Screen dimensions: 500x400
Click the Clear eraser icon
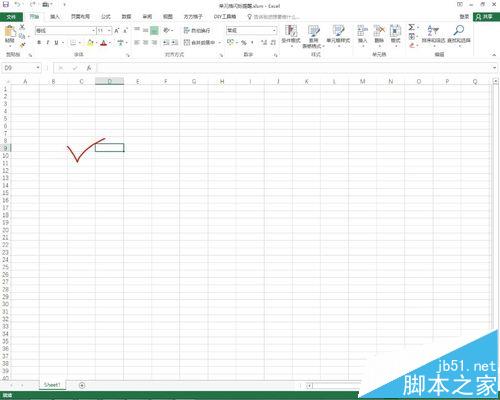[x=412, y=45]
